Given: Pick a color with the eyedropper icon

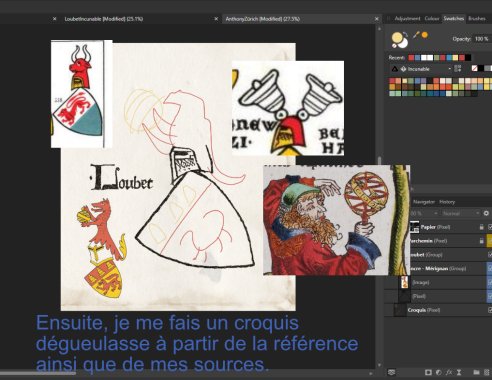Looking at the screenshot, I should click(416, 34).
